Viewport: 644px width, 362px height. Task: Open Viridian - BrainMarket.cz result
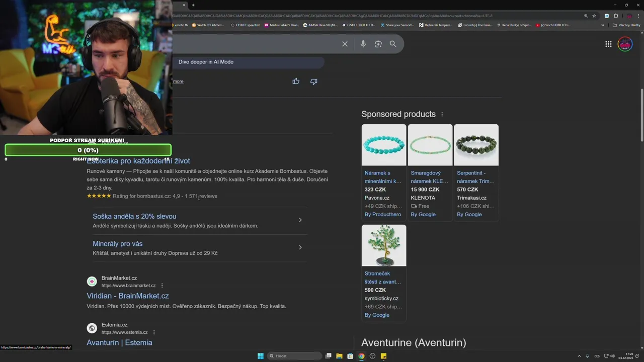coord(128,296)
